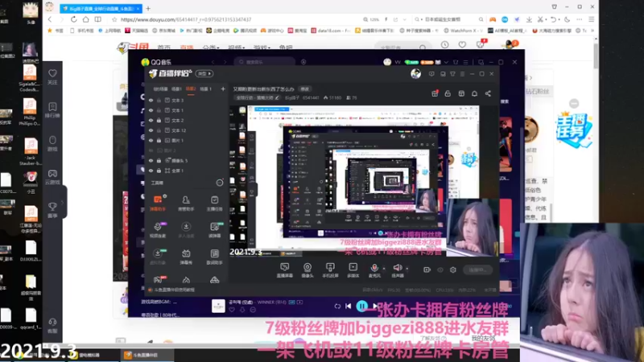Toggle preview eye icon beside settings gear
The width and height of the screenshot is (644, 362).
click(440, 269)
